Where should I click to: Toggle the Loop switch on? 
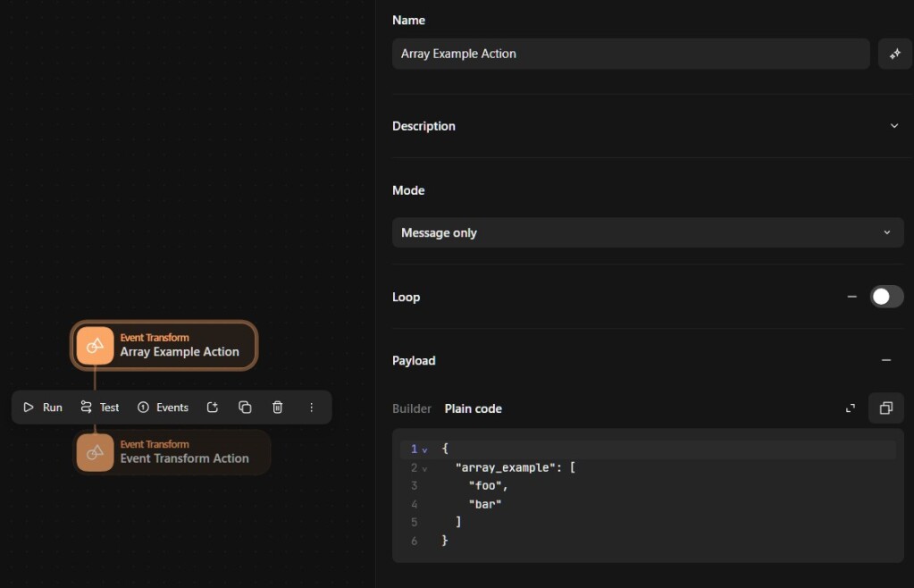coord(885,296)
